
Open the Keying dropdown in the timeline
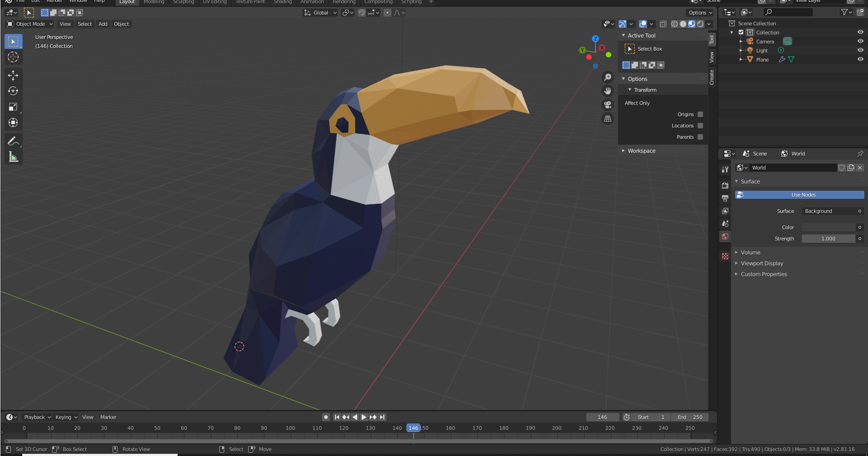(66, 417)
